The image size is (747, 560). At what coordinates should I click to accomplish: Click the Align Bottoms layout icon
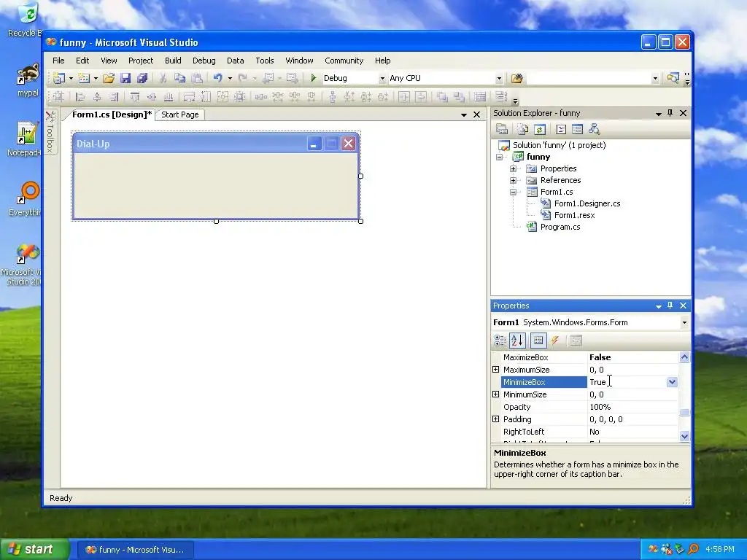point(169,97)
